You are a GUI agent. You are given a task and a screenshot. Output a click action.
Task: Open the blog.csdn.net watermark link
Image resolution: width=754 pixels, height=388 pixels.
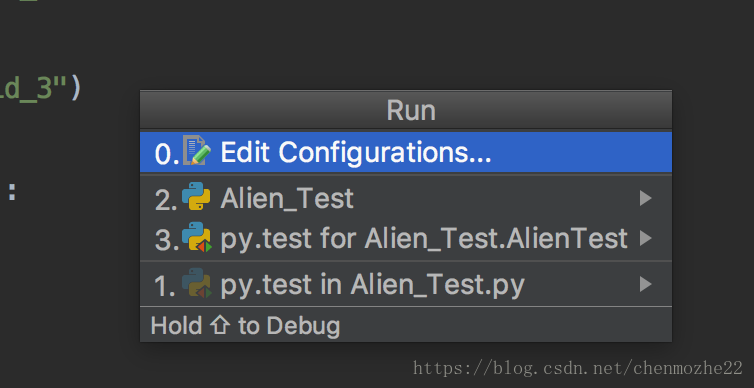point(578,368)
